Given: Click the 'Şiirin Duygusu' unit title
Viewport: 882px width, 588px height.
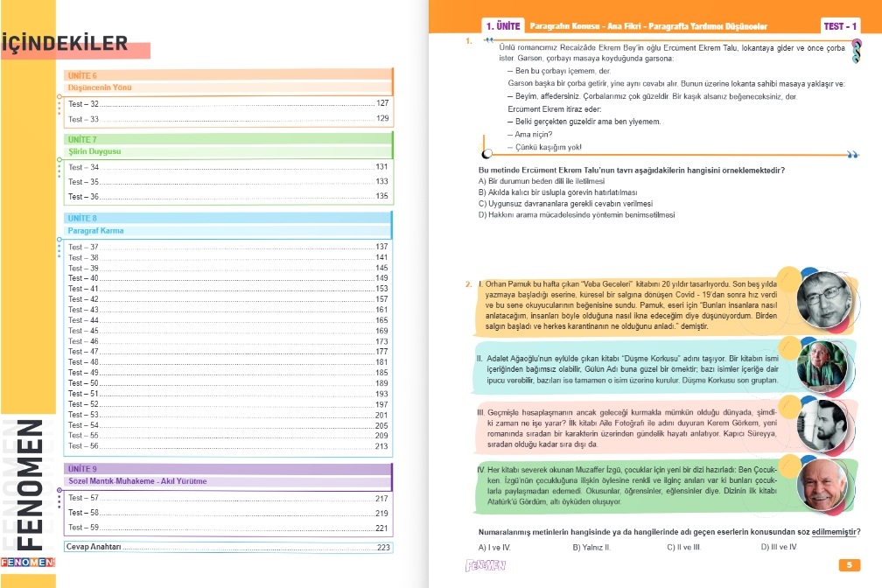Looking at the screenshot, I should (x=94, y=151).
